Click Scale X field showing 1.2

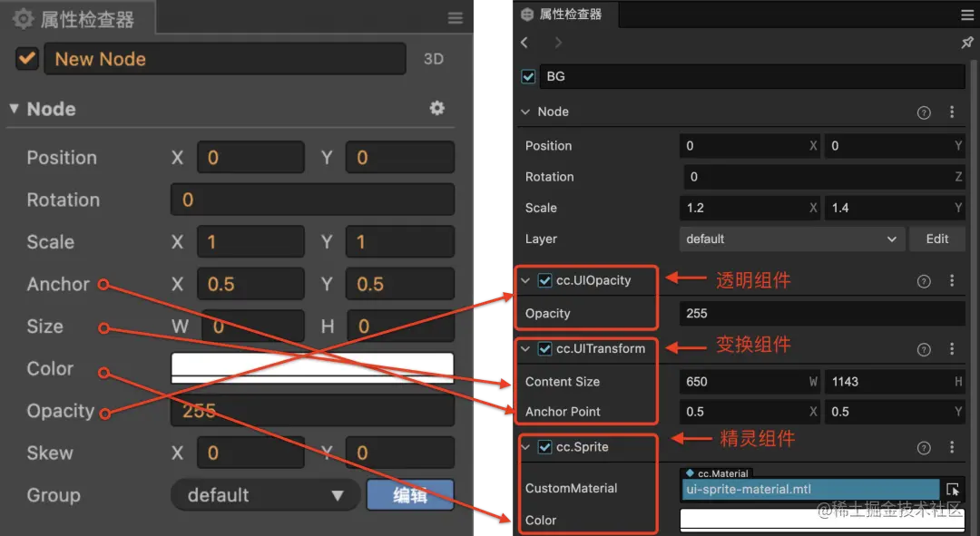tap(750, 208)
